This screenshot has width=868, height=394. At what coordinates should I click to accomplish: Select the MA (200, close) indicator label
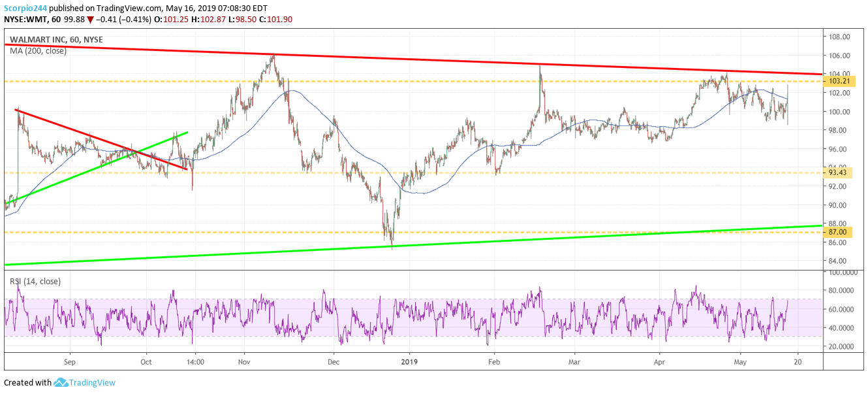click(x=38, y=50)
